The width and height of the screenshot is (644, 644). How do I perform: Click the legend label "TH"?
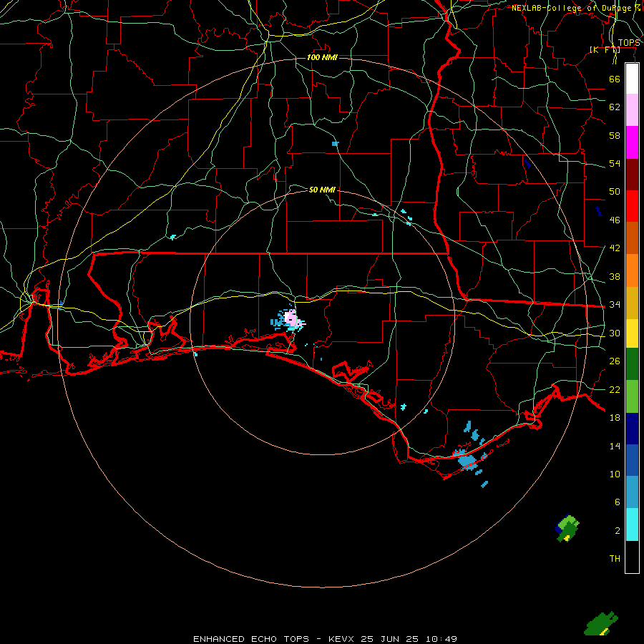[615, 558]
